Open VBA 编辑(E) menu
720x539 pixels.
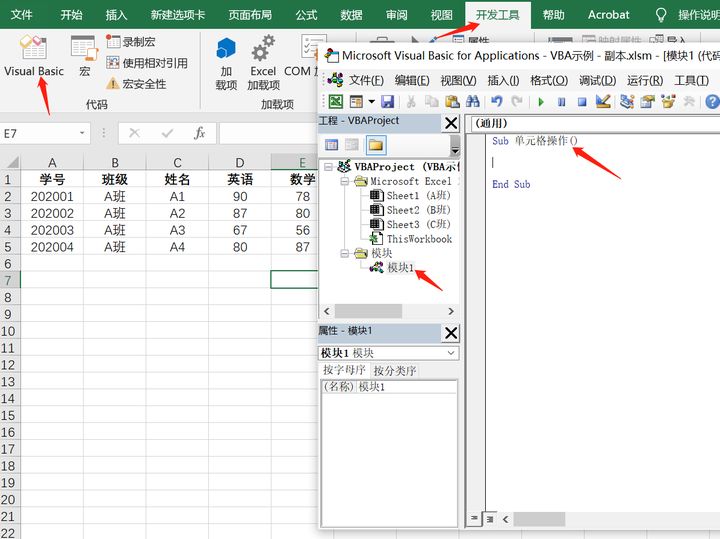tap(412, 81)
